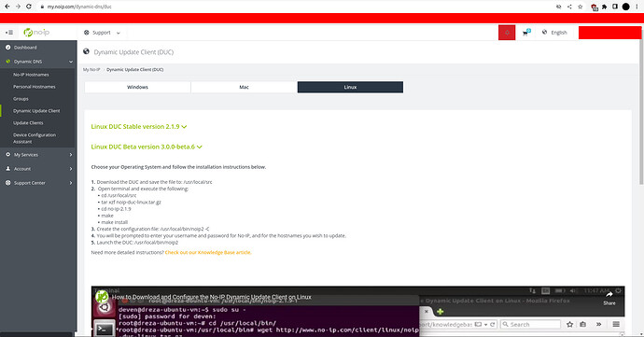Expand the Account sidebar section
This screenshot has width=644, height=337.
(38, 169)
